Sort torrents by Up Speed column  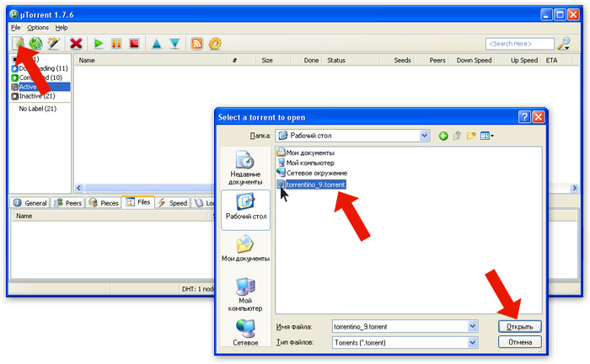(523, 60)
